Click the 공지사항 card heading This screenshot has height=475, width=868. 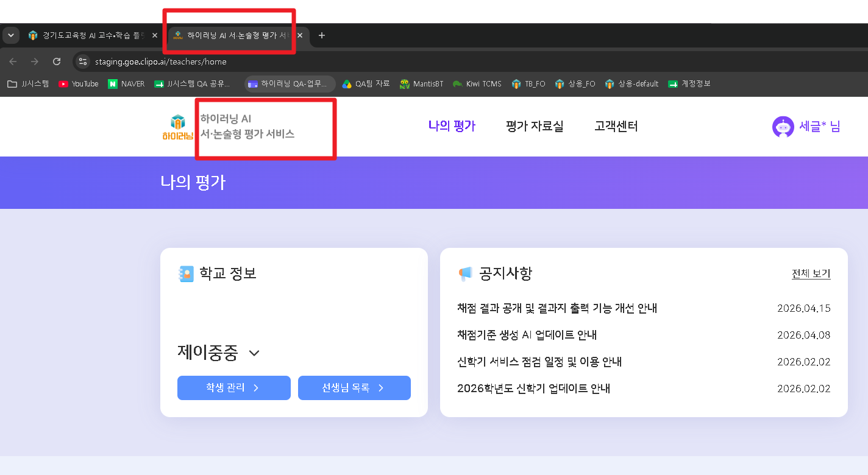[506, 273]
